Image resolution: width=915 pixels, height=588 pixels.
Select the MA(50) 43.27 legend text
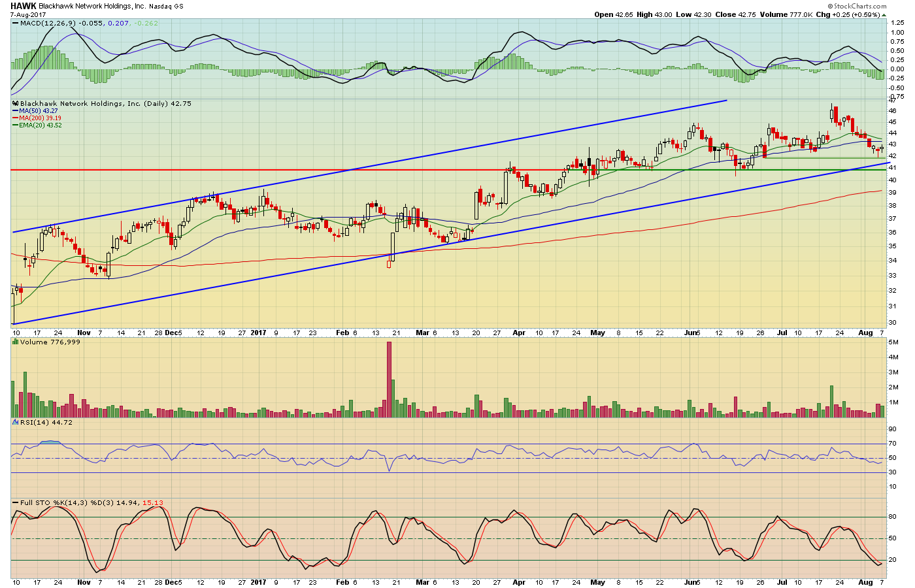[39, 111]
